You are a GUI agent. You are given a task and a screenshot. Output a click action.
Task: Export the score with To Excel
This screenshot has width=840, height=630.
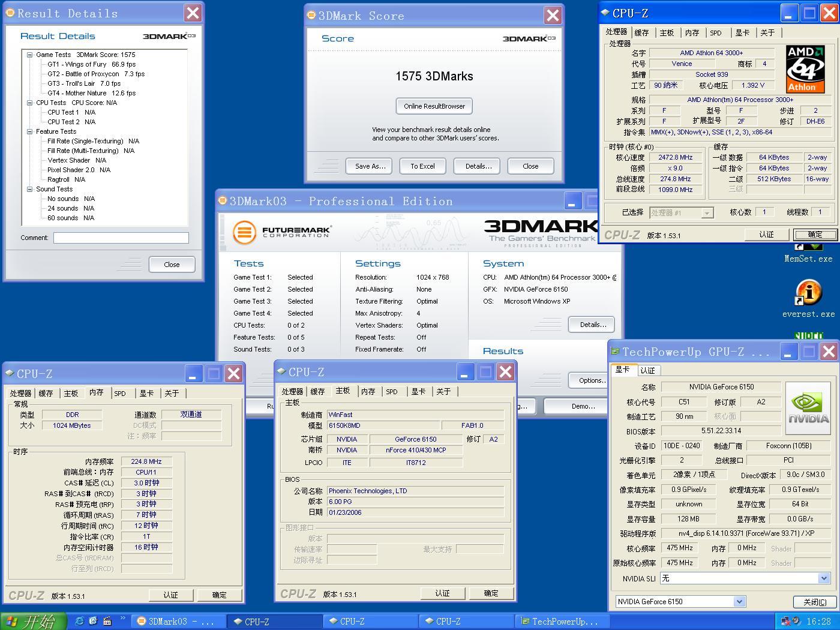click(422, 166)
